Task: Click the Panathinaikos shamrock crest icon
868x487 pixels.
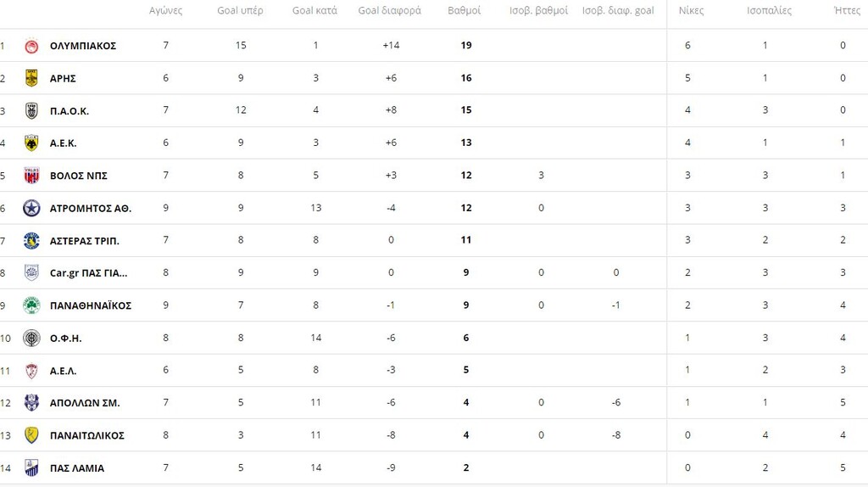Action: pyautogui.click(x=31, y=305)
